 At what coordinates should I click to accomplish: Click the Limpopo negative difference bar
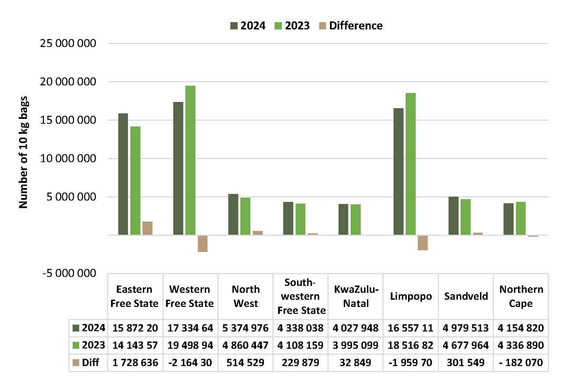click(x=423, y=243)
